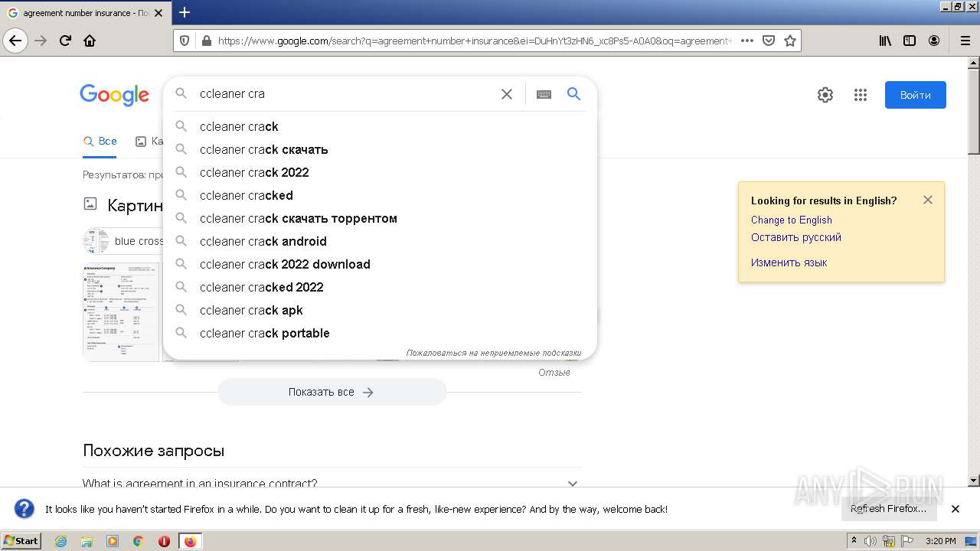Image resolution: width=980 pixels, height=551 pixels.
Task: Go back to the previous page
Action: pos(16,41)
